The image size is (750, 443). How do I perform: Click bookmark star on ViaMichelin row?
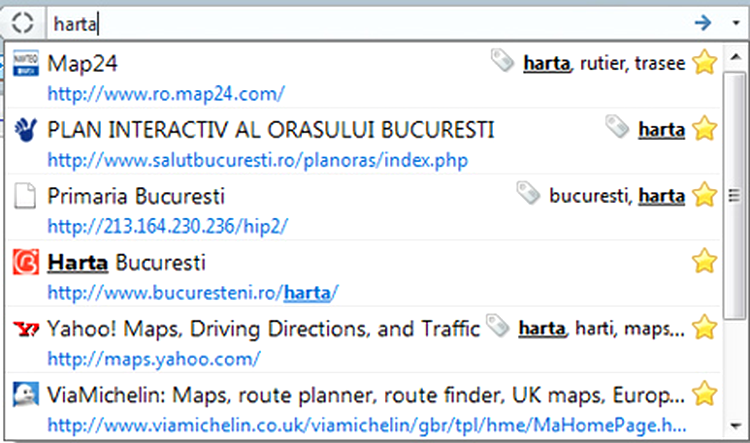[705, 394]
